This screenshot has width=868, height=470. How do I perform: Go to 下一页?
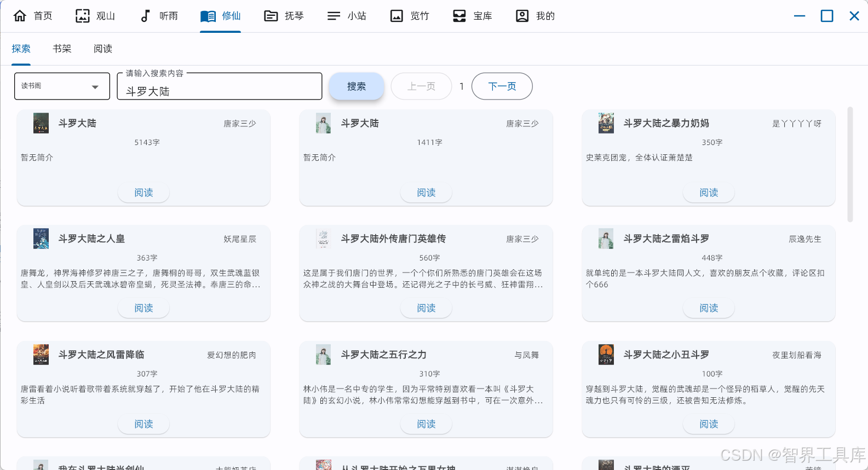coord(502,86)
